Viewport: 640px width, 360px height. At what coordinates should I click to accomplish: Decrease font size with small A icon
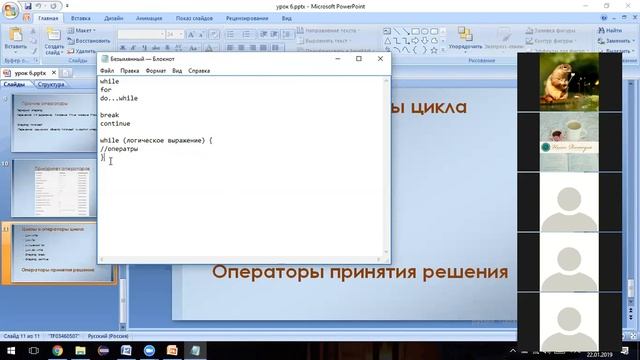201,35
